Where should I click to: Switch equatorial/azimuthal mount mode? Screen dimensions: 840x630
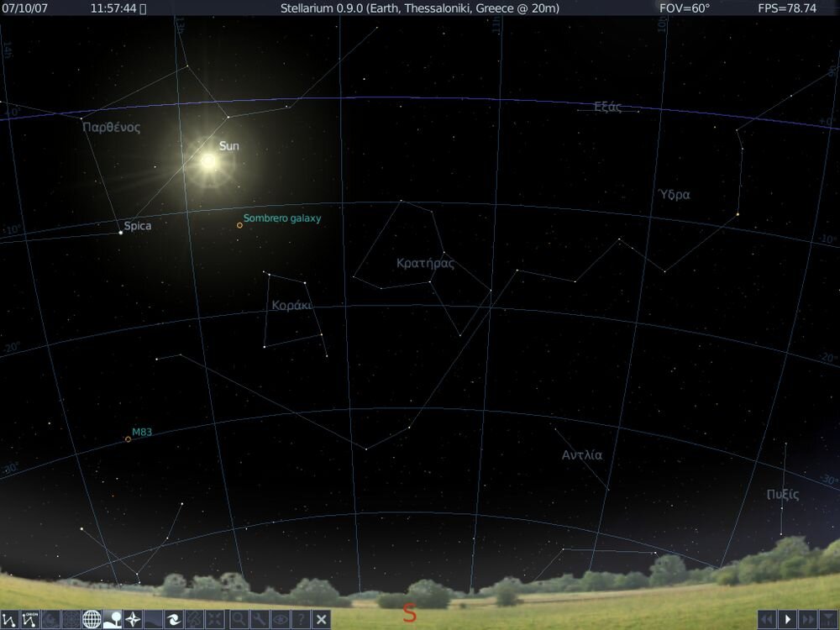click(x=194, y=620)
